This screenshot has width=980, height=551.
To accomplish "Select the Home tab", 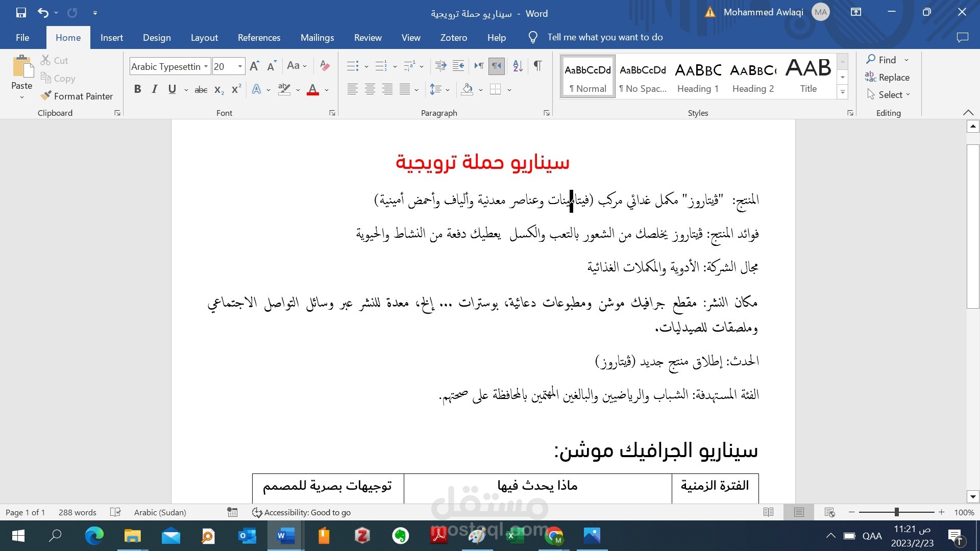I will click(67, 37).
